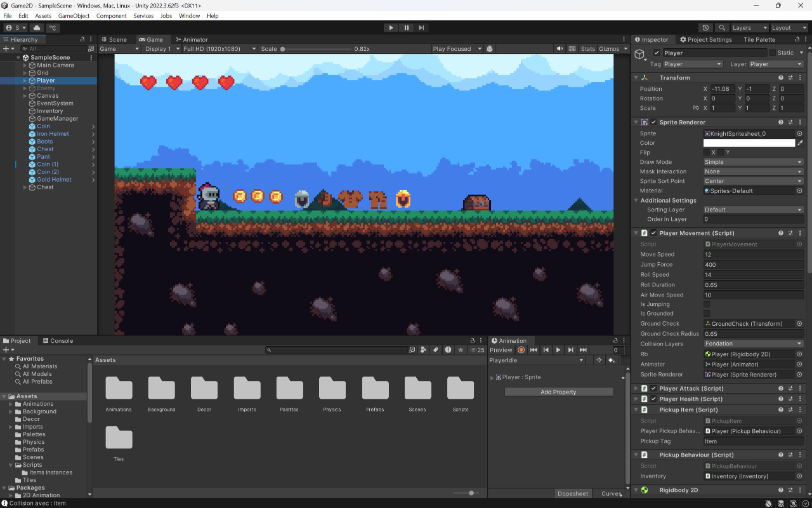Toggle the Is Jumping checkbox
The height and width of the screenshot is (508, 812).
coord(707,305)
